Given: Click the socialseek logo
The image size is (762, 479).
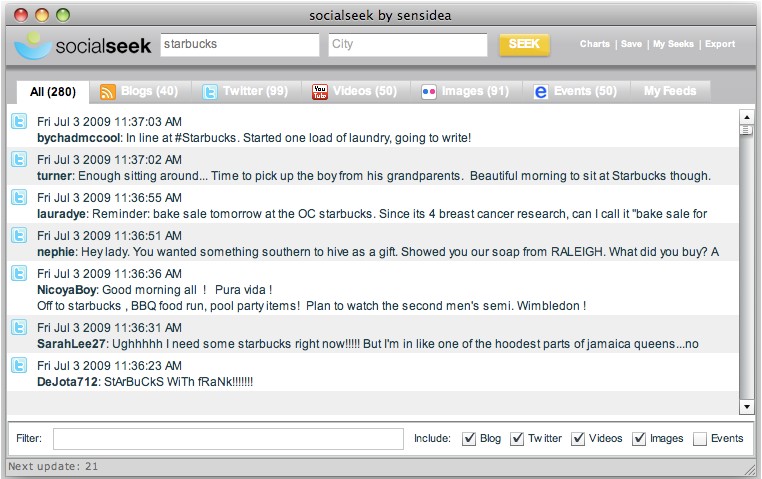Looking at the screenshot, I should tap(83, 45).
